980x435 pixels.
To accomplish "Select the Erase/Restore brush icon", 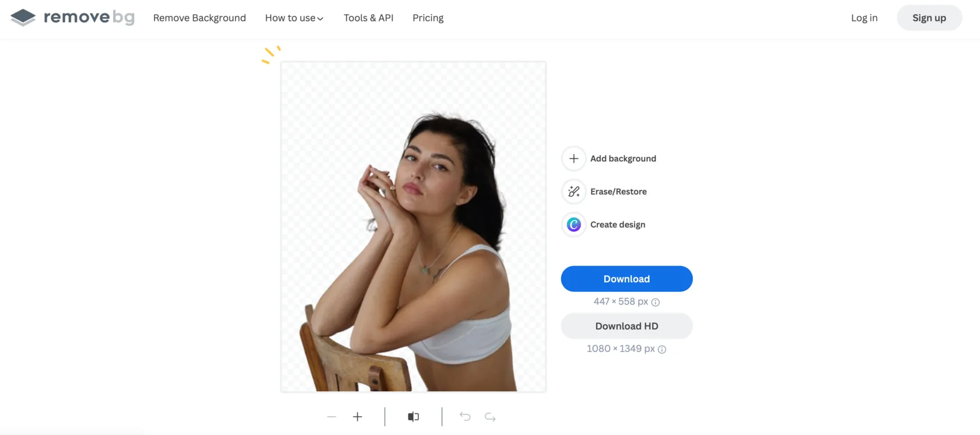I will point(574,192).
